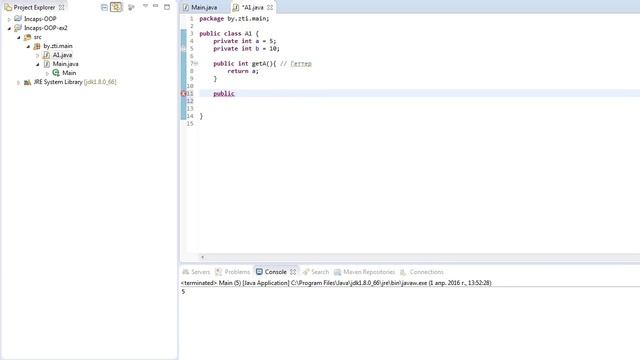
Task: Select Main.java in Project Explorer tree
Action: coord(65,64)
